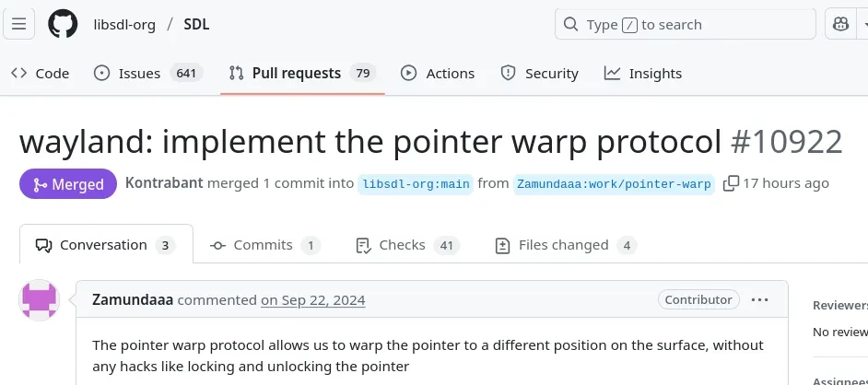View the Insights tab
The image size is (868, 385).
[643, 74]
